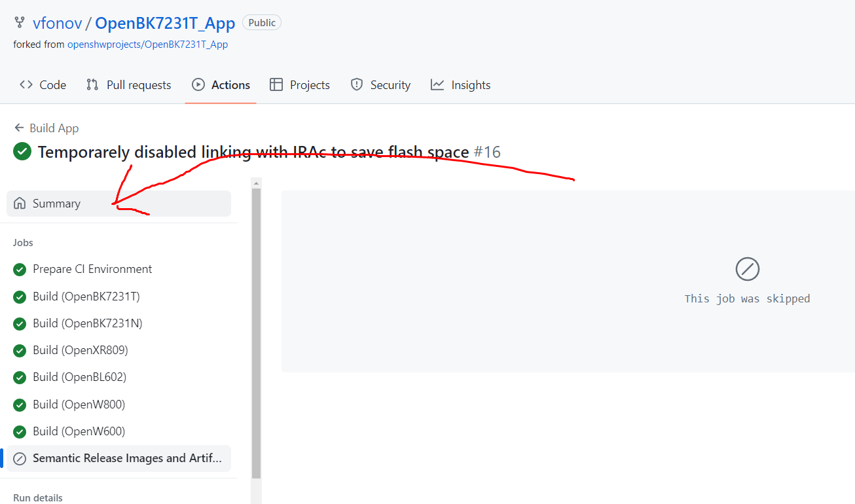The width and height of the screenshot is (855, 504).
Task: View the Insights tab
Action: 460,85
